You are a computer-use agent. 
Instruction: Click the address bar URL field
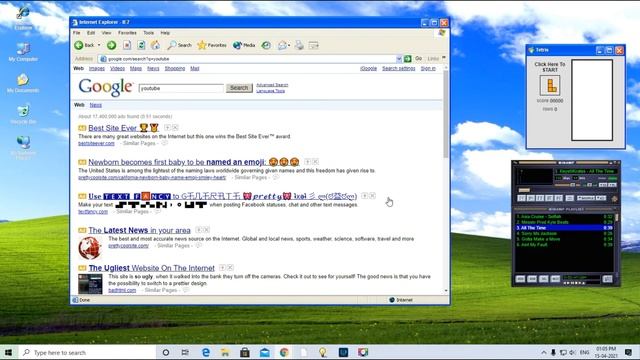pos(251,59)
